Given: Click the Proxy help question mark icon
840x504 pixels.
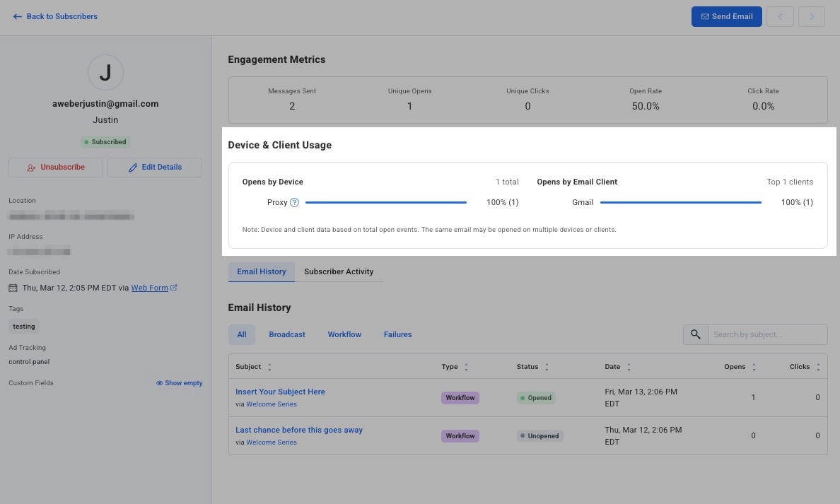Looking at the screenshot, I should [x=295, y=202].
